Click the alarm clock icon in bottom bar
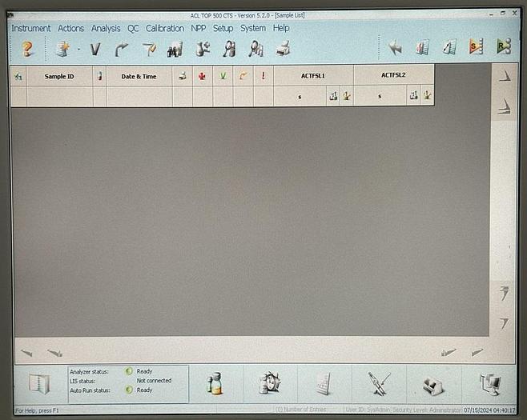 269,384
